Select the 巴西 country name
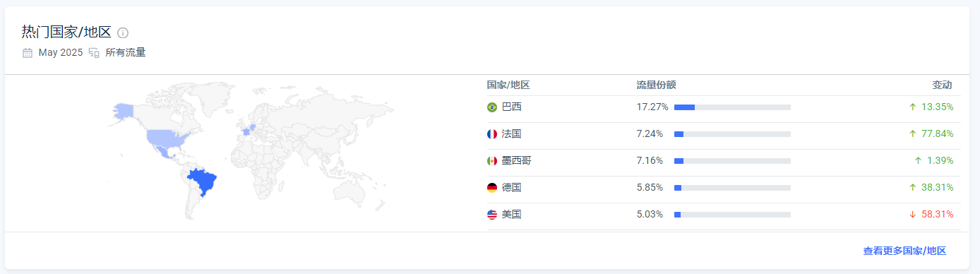 [512, 107]
